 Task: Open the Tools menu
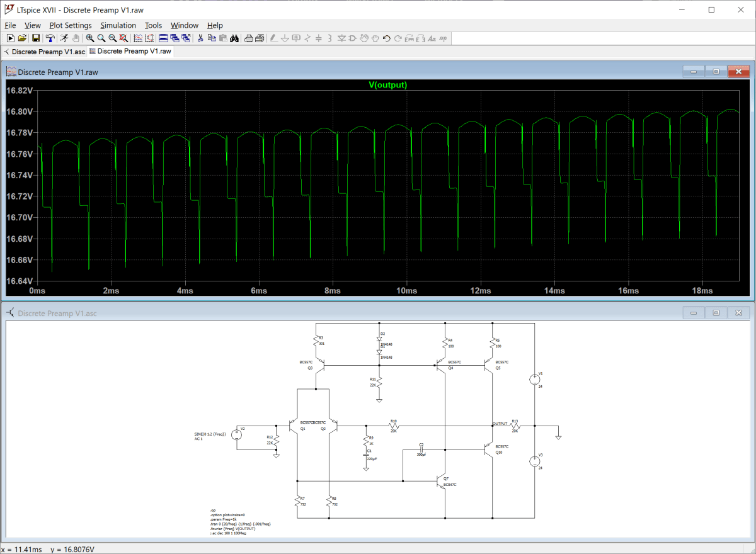click(153, 25)
